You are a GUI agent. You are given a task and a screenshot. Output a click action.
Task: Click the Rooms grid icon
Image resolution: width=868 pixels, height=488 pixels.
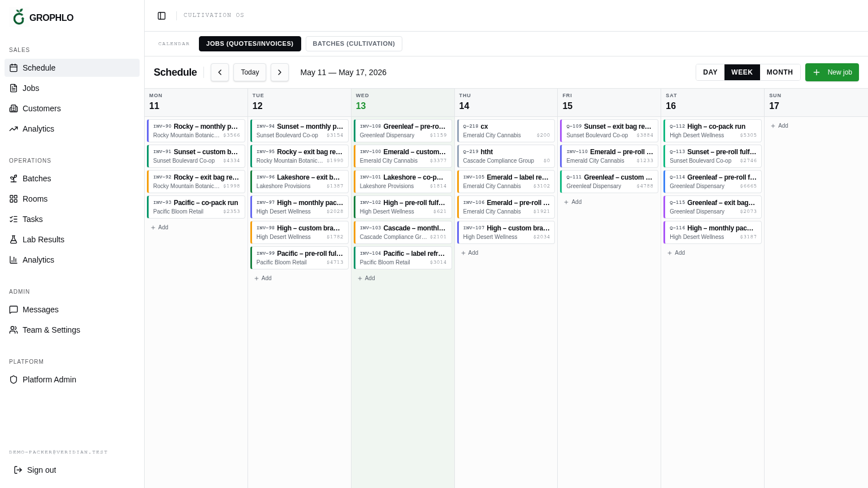[14, 199]
